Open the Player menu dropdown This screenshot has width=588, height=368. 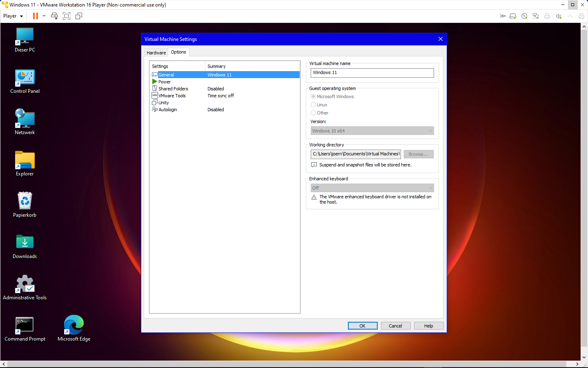click(13, 16)
